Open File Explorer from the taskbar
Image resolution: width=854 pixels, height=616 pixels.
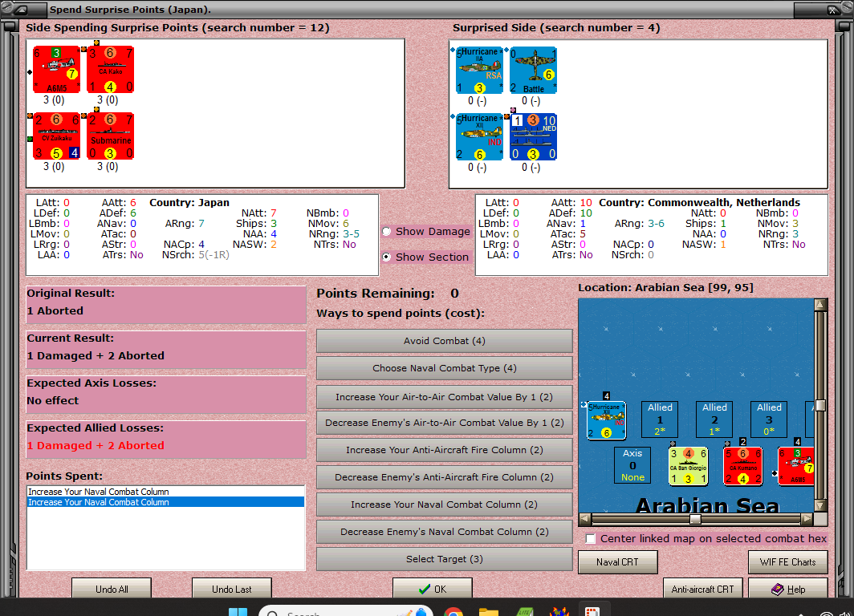point(489,611)
